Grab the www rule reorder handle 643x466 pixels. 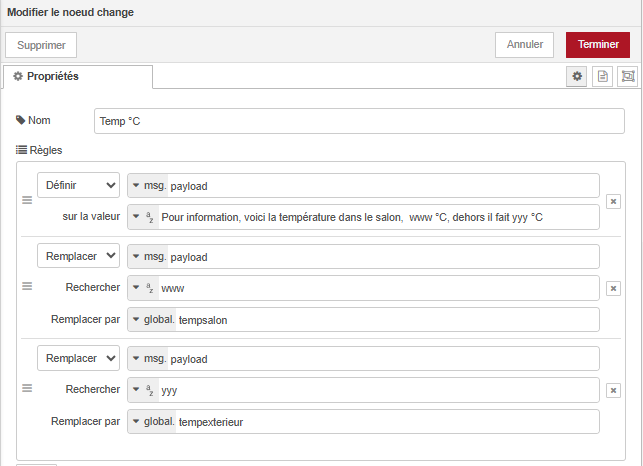(x=27, y=286)
